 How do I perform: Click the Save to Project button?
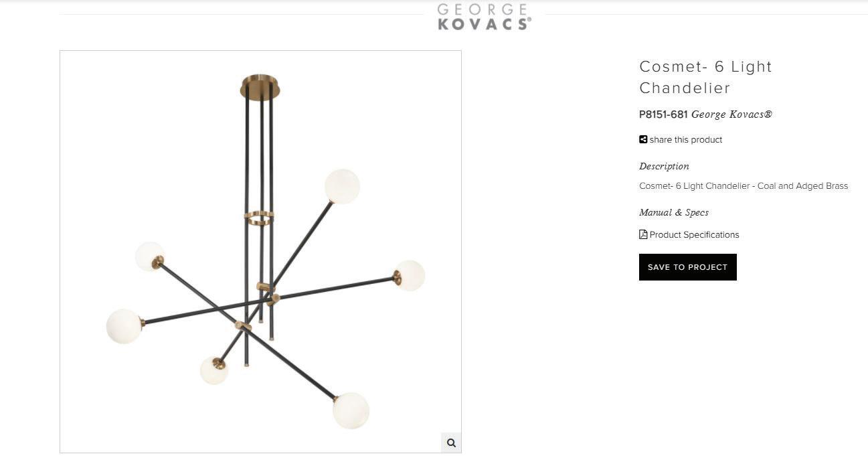[687, 267]
